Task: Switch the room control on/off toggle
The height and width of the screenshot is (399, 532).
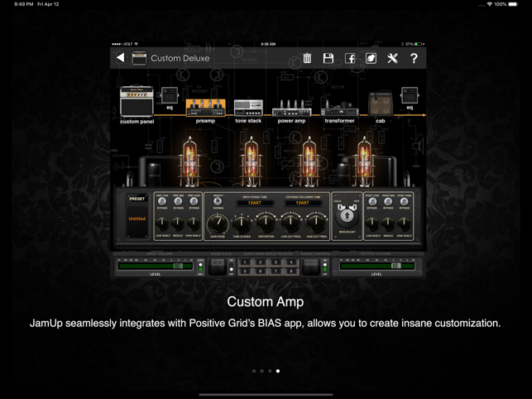Action: tap(324, 267)
